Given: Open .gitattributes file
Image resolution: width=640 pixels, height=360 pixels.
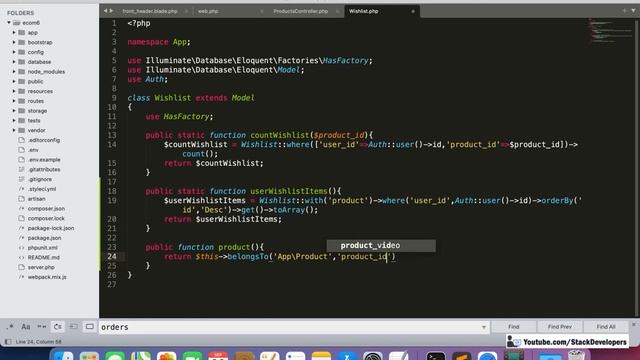Looking at the screenshot, I should tap(44, 169).
